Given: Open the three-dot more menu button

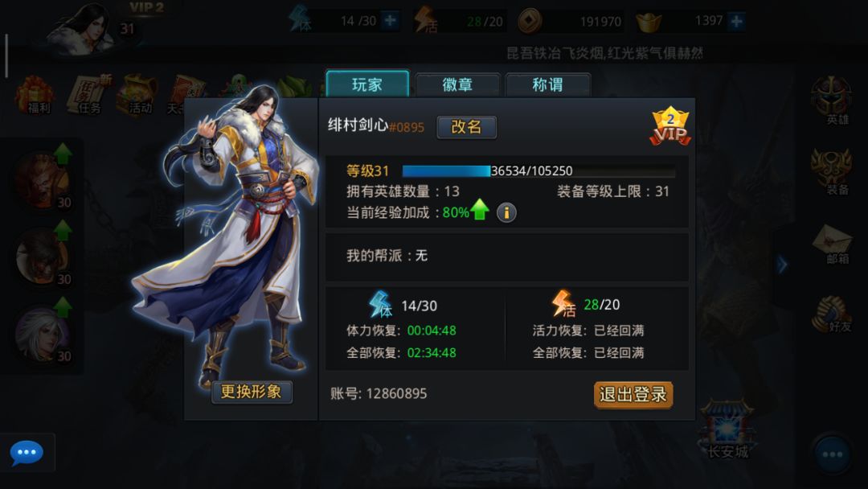Looking at the screenshot, I should 832,454.
